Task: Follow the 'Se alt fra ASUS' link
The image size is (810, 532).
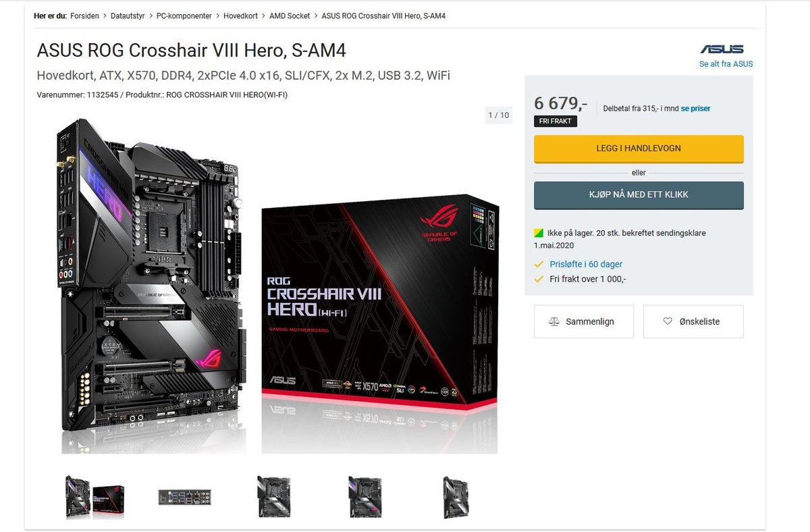Action: click(726, 64)
